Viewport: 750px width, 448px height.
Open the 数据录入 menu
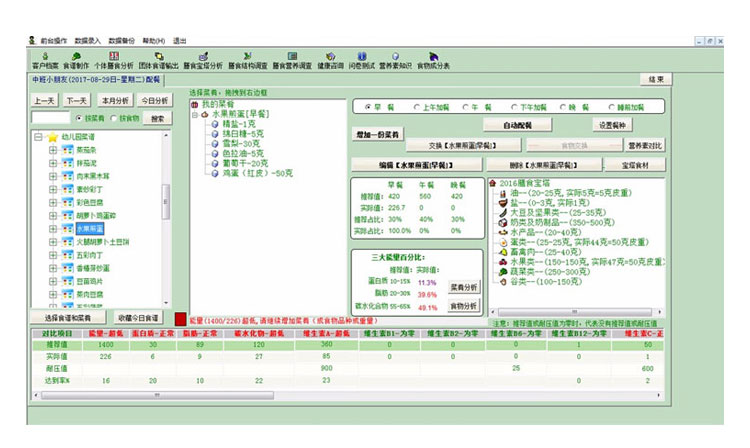pyautogui.click(x=88, y=41)
